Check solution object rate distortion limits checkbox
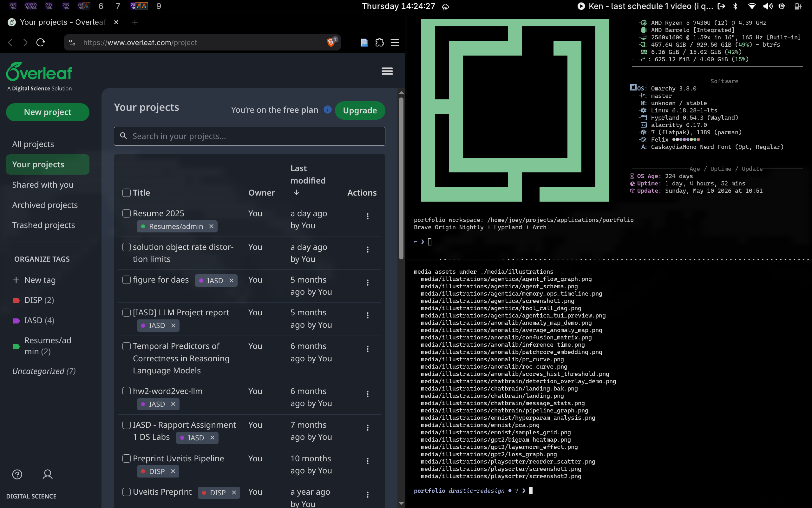The width and height of the screenshot is (812, 508). pyautogui.click(x=127, y=247)
